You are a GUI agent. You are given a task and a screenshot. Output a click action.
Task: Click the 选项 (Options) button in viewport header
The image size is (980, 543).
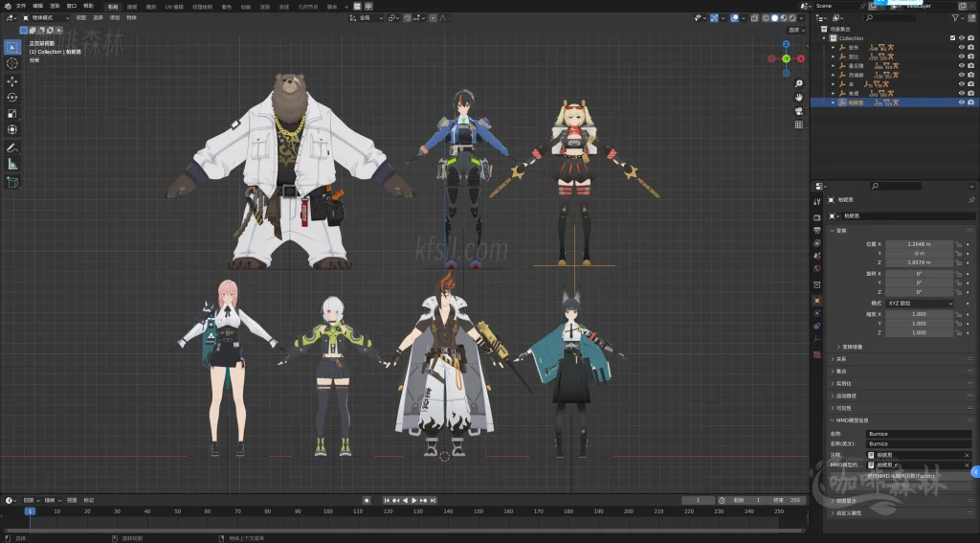796,30
